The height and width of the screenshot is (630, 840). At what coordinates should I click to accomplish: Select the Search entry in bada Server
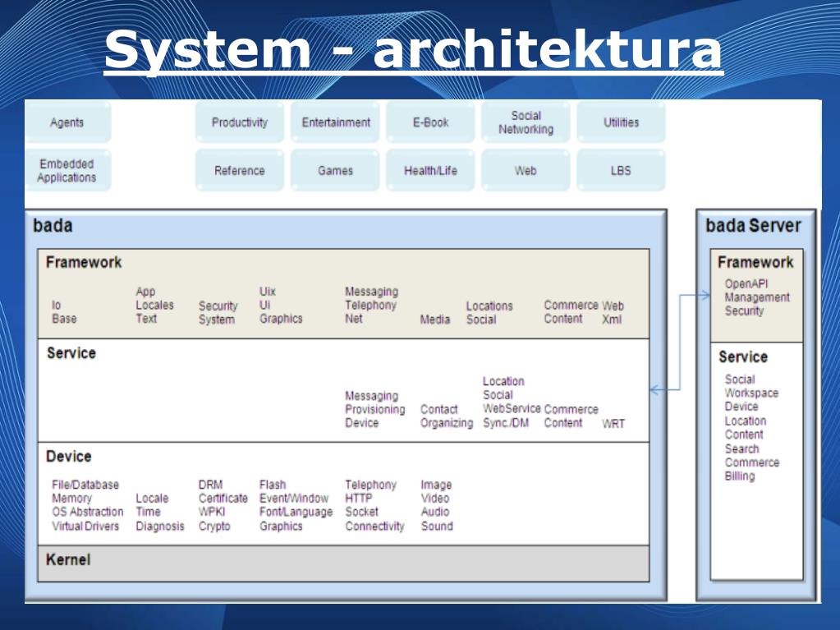742,449
